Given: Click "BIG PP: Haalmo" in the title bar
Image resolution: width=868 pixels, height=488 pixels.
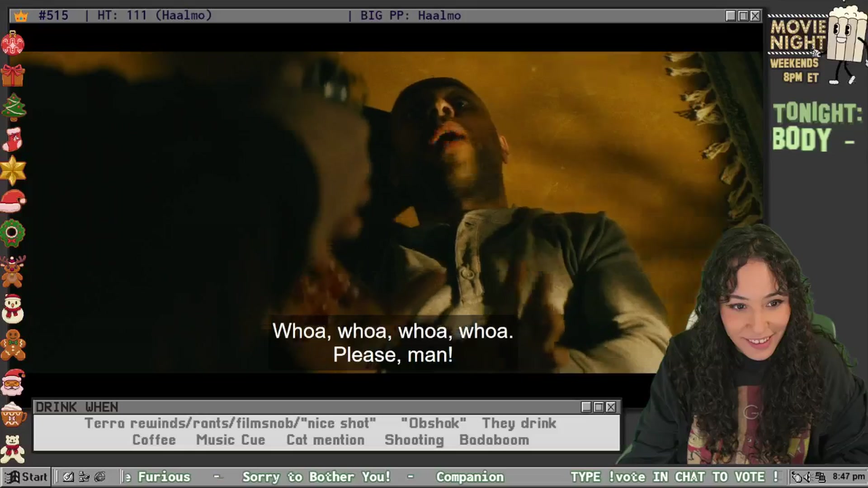Looking at the screenshot, I should (x=410, y=16).
